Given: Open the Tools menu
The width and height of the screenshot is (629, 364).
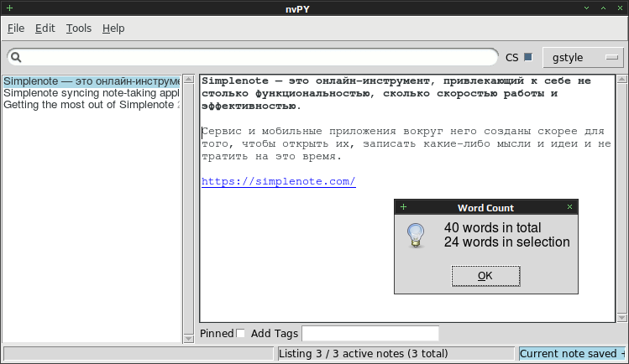Looking at the screenshot, I should click(x=79, y=29).
